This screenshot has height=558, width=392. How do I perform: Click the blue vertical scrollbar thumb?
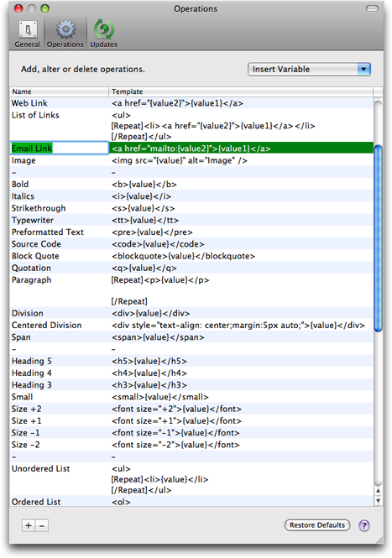[x=378, y=238]
